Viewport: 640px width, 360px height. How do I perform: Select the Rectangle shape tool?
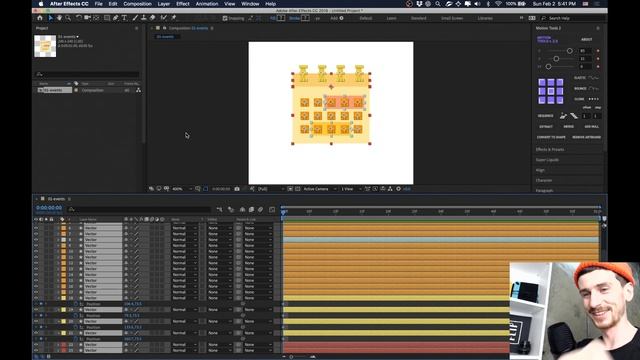[x=107, y=18]
